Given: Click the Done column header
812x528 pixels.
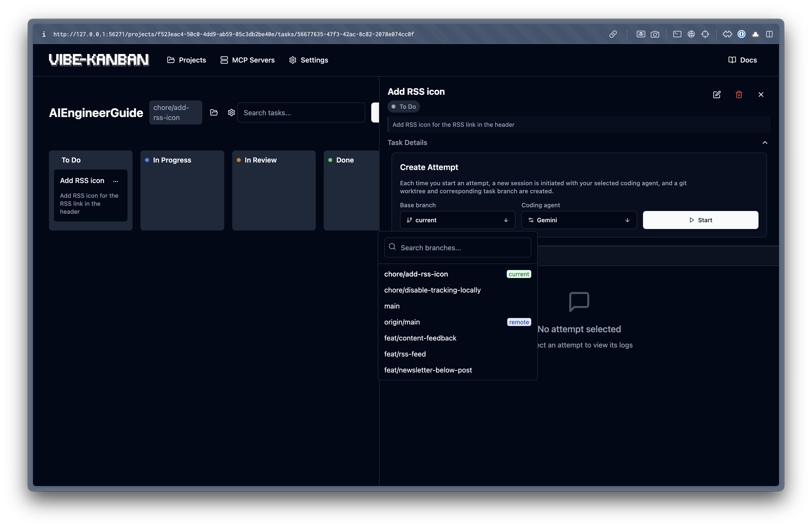Looking at the screenshot, I should click(x=345, y=160).
